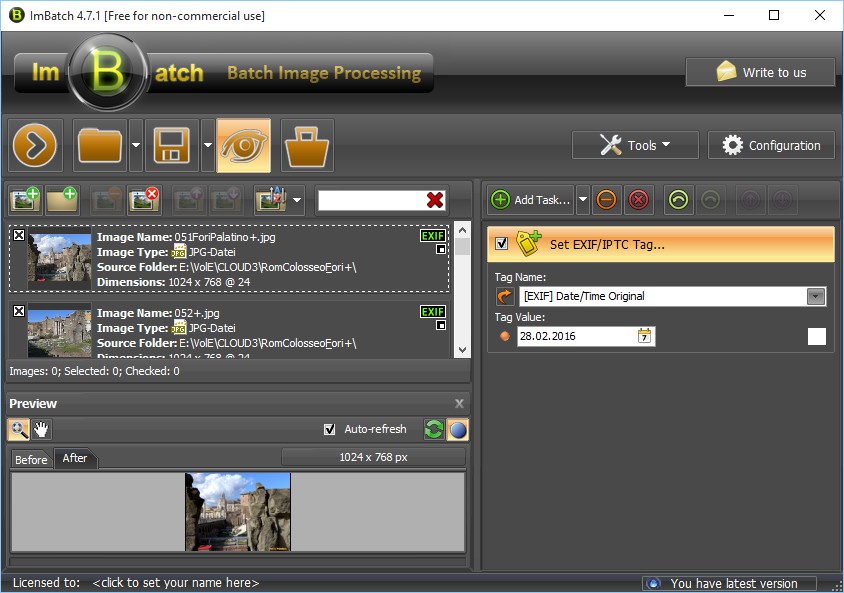Viewport: 844px width, 593px height.
Task: Click the Add Task button
Action: (531, 200)
